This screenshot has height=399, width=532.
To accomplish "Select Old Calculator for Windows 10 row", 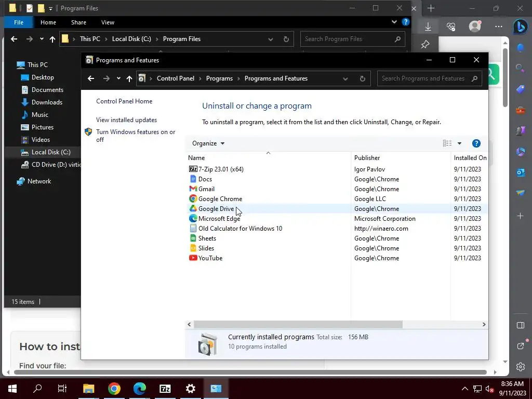I will click(336, 229).
